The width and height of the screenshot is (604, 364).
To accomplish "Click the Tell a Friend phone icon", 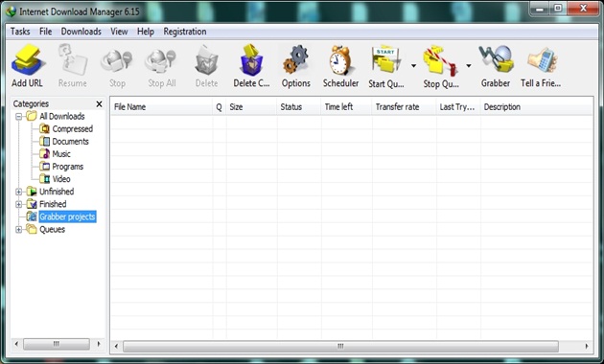I will (543, 60).
